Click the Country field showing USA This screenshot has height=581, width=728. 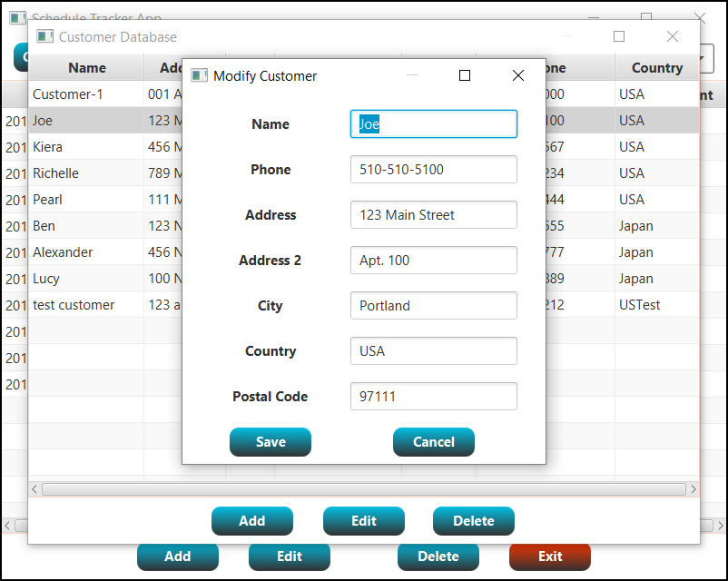[x=434, y=351]
